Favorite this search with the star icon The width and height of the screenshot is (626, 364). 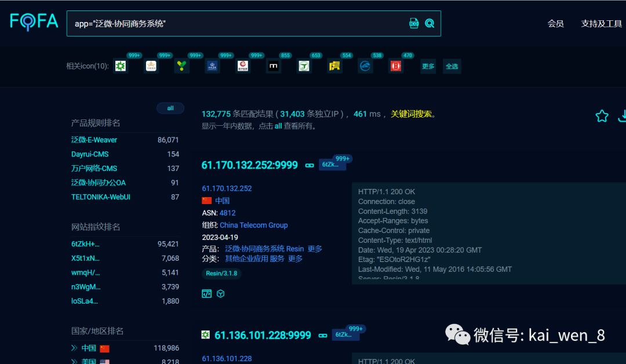[x=602, y=116]
